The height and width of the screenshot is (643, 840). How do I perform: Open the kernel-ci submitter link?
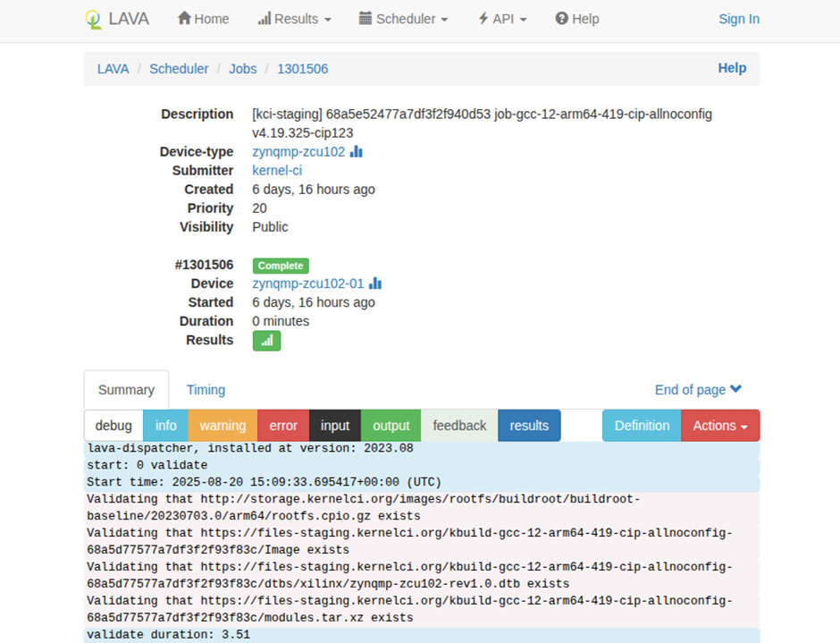277,171
